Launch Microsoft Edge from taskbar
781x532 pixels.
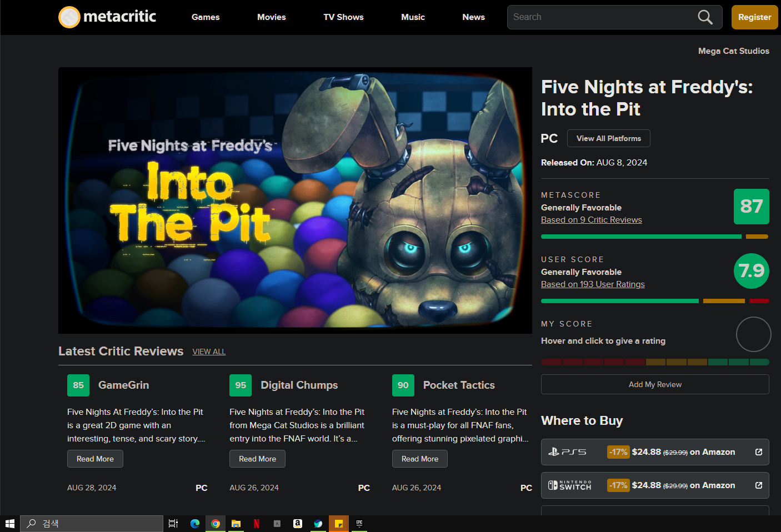click(195, 523)
